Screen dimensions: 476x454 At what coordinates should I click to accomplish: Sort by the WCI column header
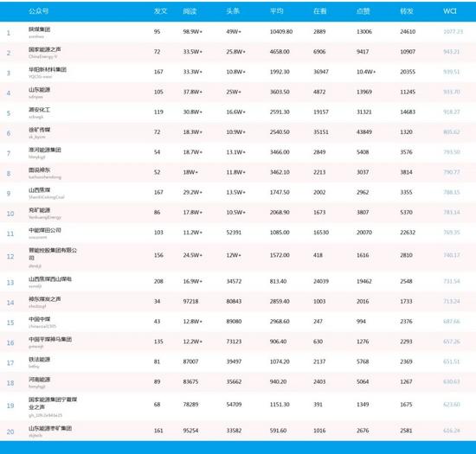click(449, 11)
